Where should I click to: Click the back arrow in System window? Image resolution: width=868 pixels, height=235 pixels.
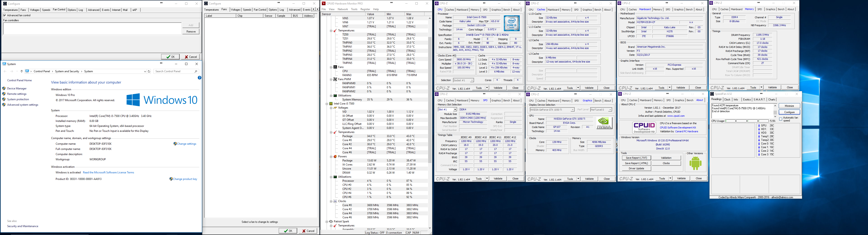coord(5,71)
